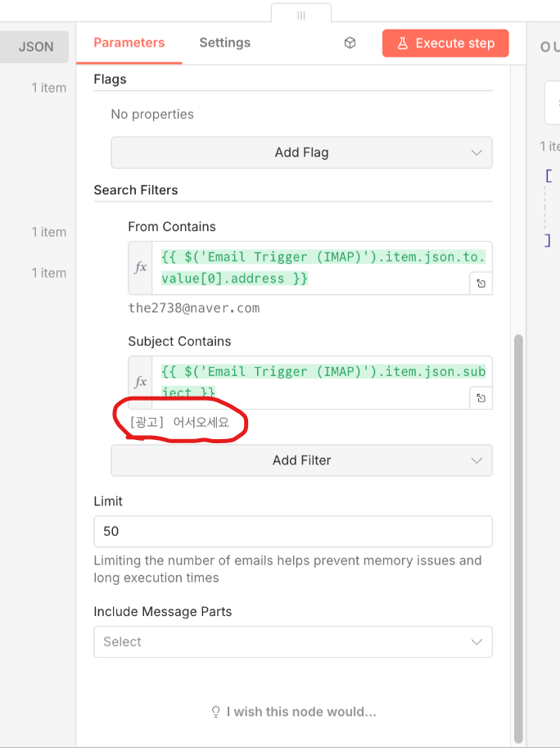Viewport: 560px width, 748px height.
Task: Click the fx icon for From Contains
Action: [x=140, y=267]
